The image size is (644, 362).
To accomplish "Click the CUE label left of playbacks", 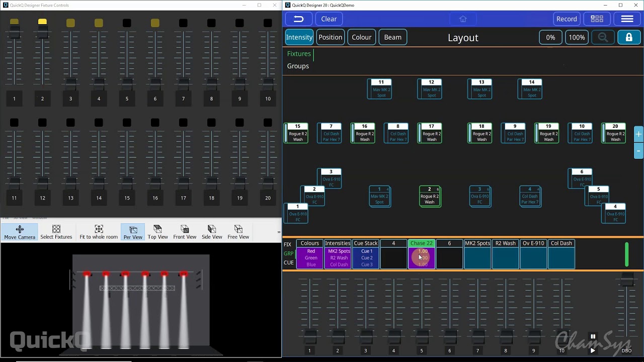I will click(x=288, y=262).
